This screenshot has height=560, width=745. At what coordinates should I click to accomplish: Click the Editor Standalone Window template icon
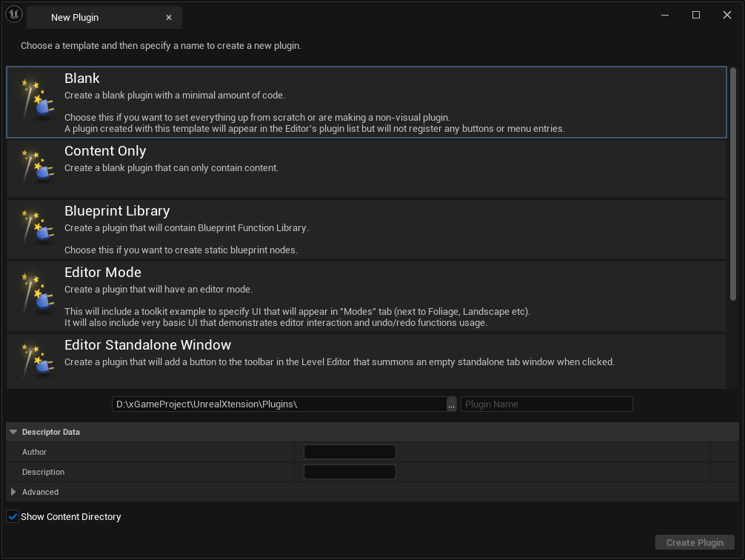[36, 361]
